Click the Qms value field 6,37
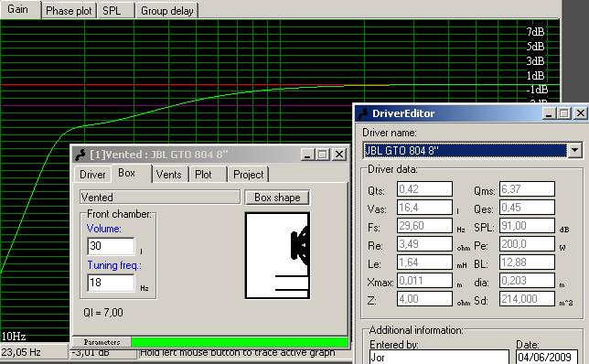 click(x=527, y=189)
